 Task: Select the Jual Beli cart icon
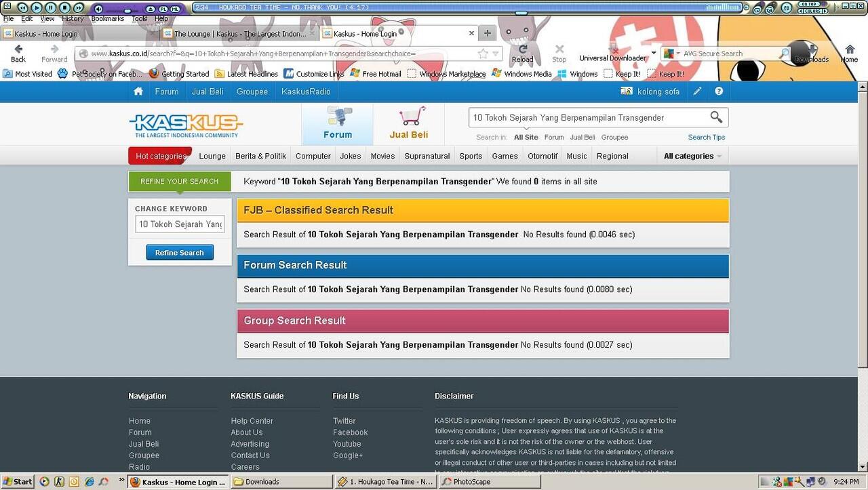(409, 124)
